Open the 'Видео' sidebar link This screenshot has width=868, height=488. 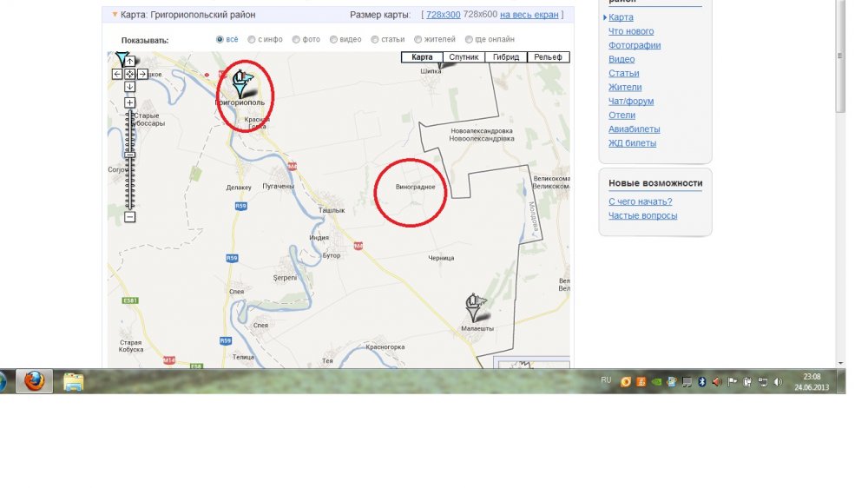(621, 59)
